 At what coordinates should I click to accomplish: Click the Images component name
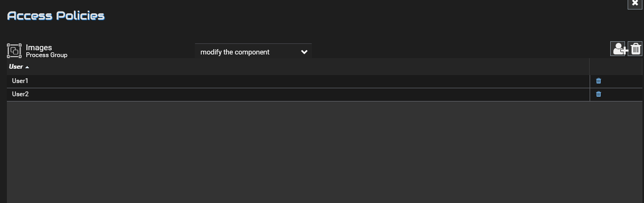click(x=39, y=48)
